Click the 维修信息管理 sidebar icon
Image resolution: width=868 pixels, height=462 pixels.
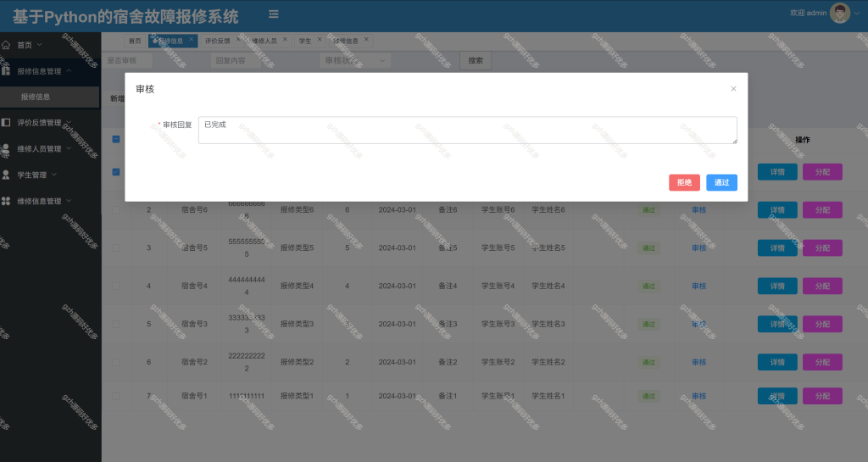click(x=6, y=201)
